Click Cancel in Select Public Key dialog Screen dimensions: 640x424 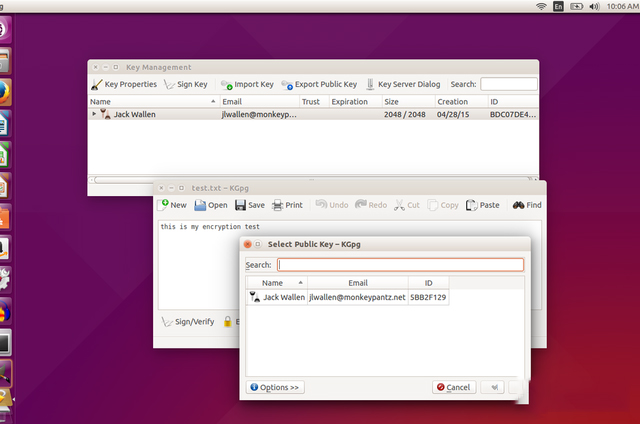coord(454,387)
